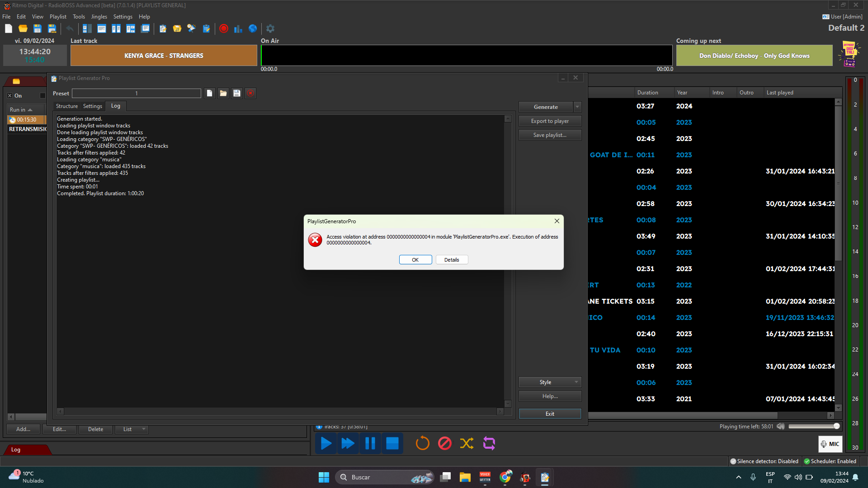Click the orange restart track icon
Screen dimensions: 868x488
coord(422,443)
